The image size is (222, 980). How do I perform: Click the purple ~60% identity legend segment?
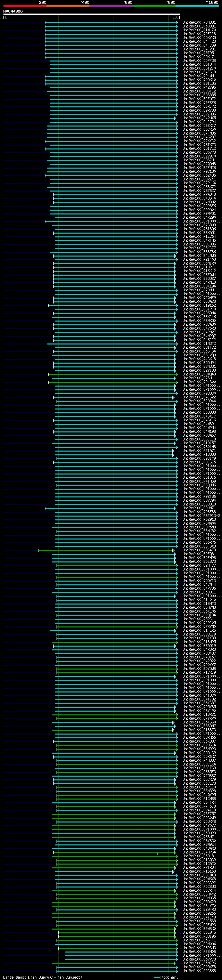(x=111, y=6)
